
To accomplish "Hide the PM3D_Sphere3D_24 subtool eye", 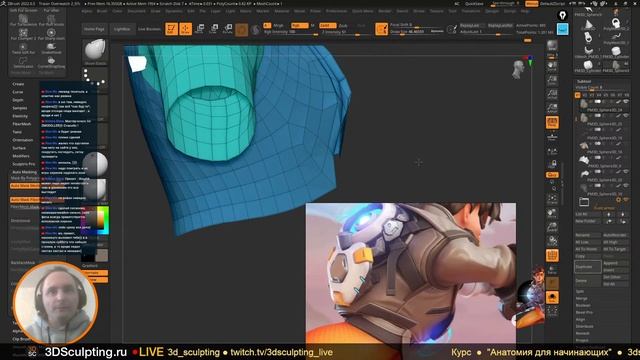I will (626, 102).
